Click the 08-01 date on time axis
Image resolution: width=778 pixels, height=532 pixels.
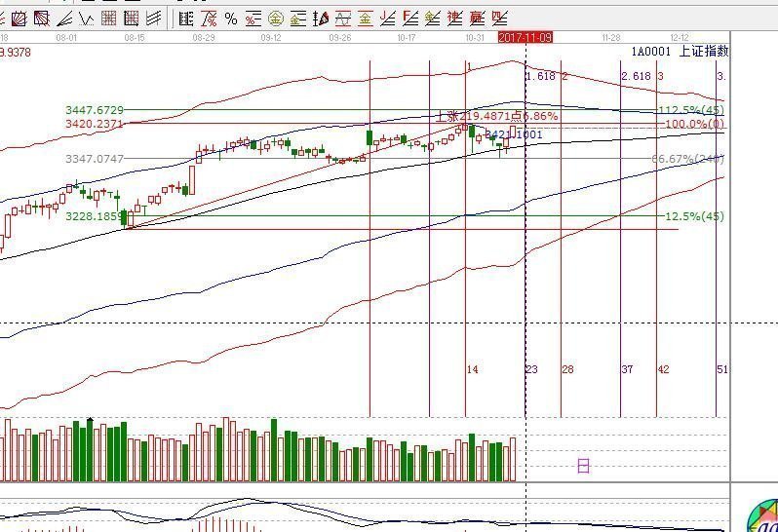[66, 38]
